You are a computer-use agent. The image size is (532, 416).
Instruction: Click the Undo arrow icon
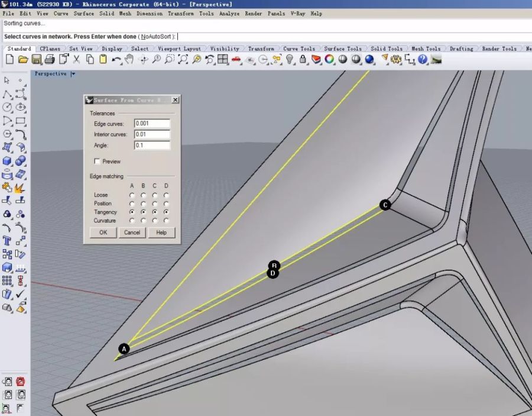[116, 59]
